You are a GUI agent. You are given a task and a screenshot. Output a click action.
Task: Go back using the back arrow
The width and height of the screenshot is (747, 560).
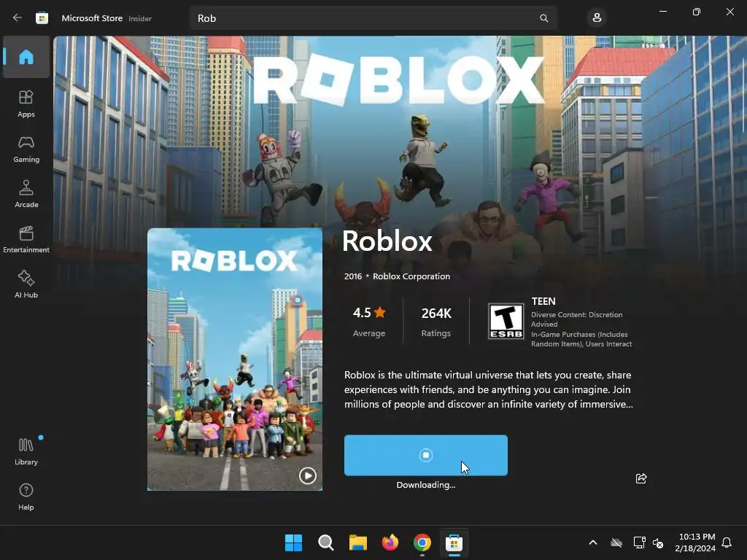(18, 18)
